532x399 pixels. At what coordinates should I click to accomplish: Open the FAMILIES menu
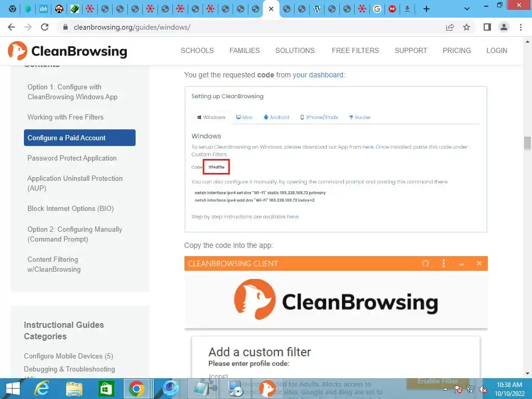pos(244,50)
